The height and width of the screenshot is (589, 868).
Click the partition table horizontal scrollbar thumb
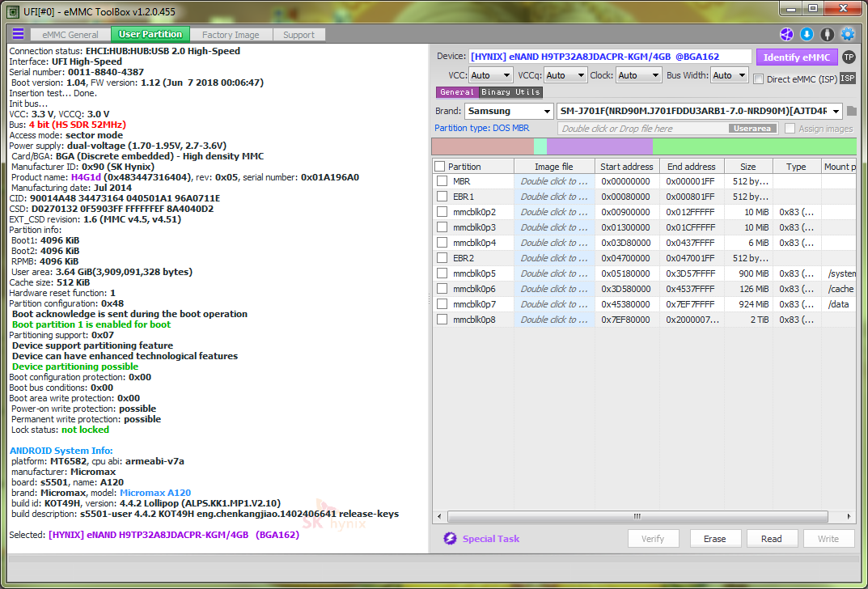pos(637,516)
